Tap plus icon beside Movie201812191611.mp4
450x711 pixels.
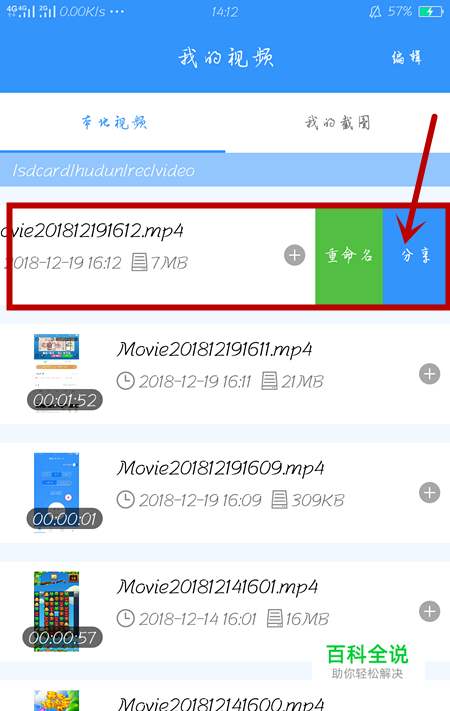pyautogui.click(x=429, y=374)
